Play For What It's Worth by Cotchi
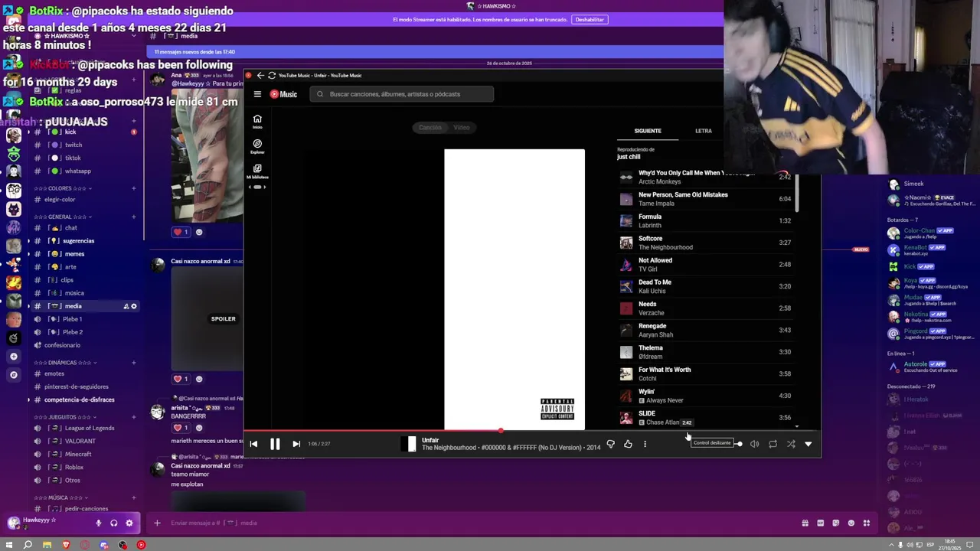This screenshot has height=551, width=980. 706,373
